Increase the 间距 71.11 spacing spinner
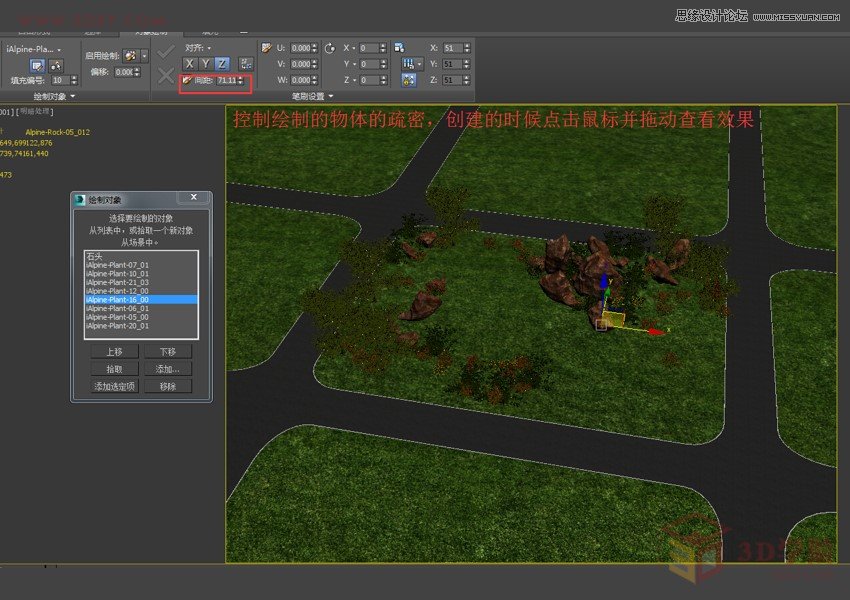Image resolution: width=850 pixels, height=600 pixels. [x=240, y=77]
